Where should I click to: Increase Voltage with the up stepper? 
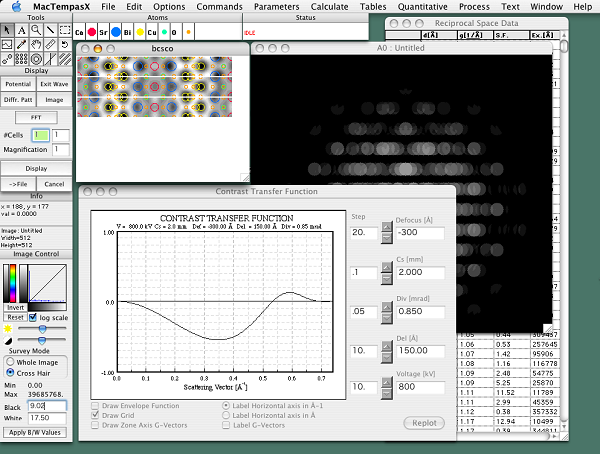pyautogui.click(x=386, y=380)
